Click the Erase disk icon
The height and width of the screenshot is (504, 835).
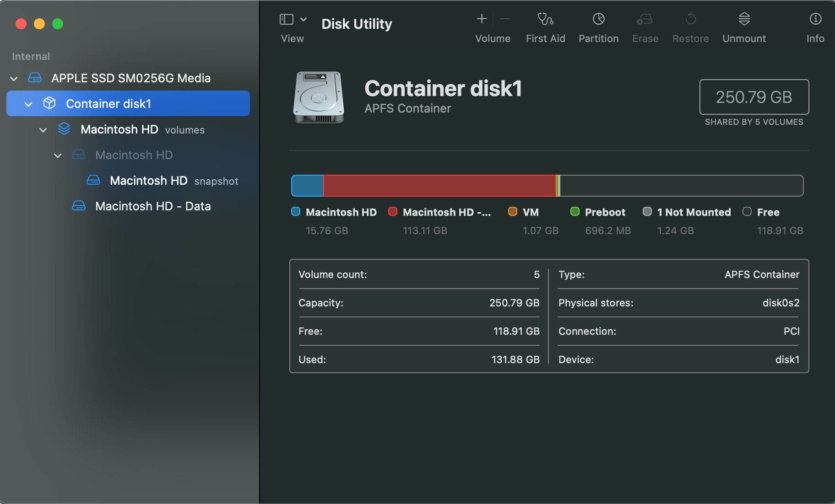pos(645,19)
